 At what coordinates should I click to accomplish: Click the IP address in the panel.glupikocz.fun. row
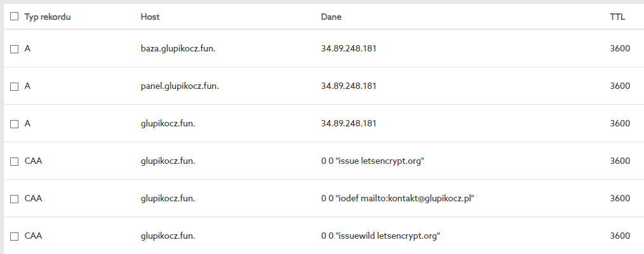[349, 86]
